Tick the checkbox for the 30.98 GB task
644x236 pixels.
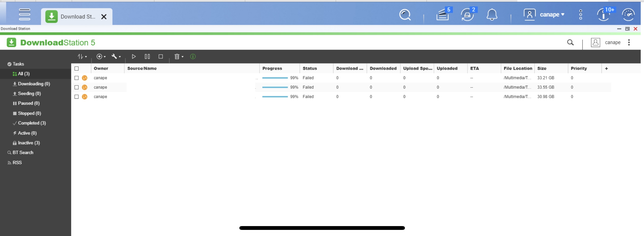[x=77, y=97]
